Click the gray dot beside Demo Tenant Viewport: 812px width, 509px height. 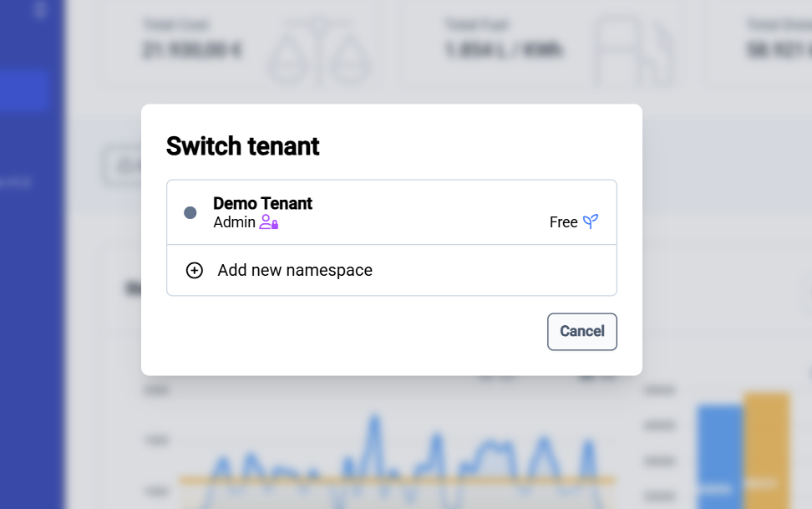pyautogui.click(x=190, y=212)
